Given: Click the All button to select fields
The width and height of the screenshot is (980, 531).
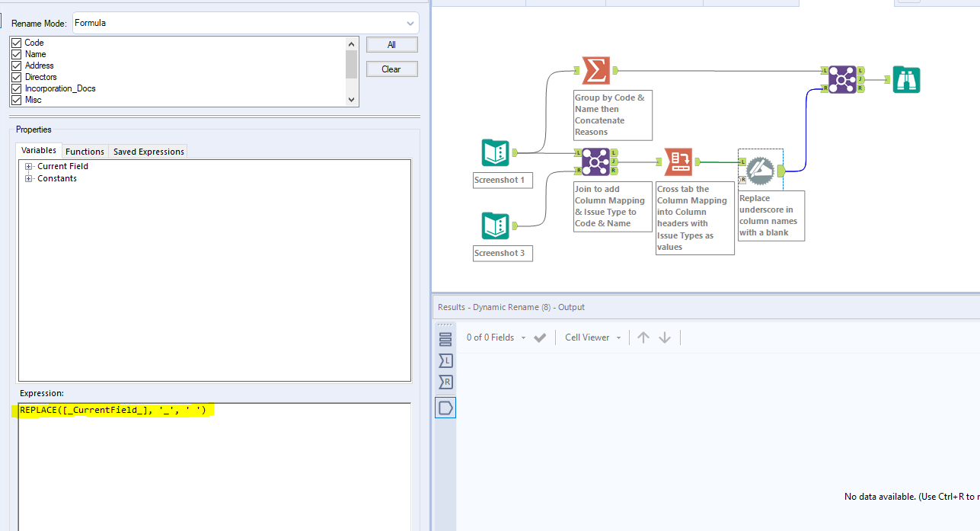Looking at the screenshot, I should coord(391,44).
